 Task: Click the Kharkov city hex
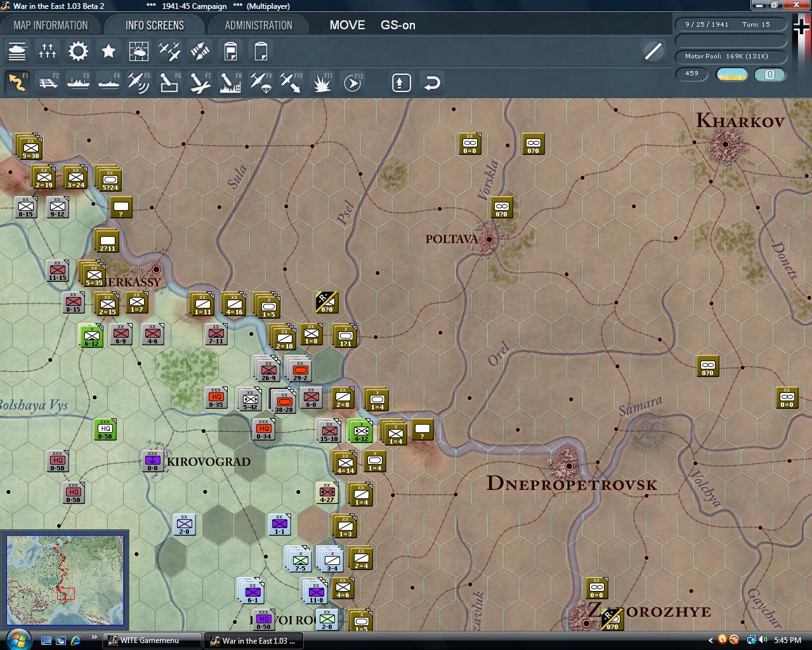[726, 144]
